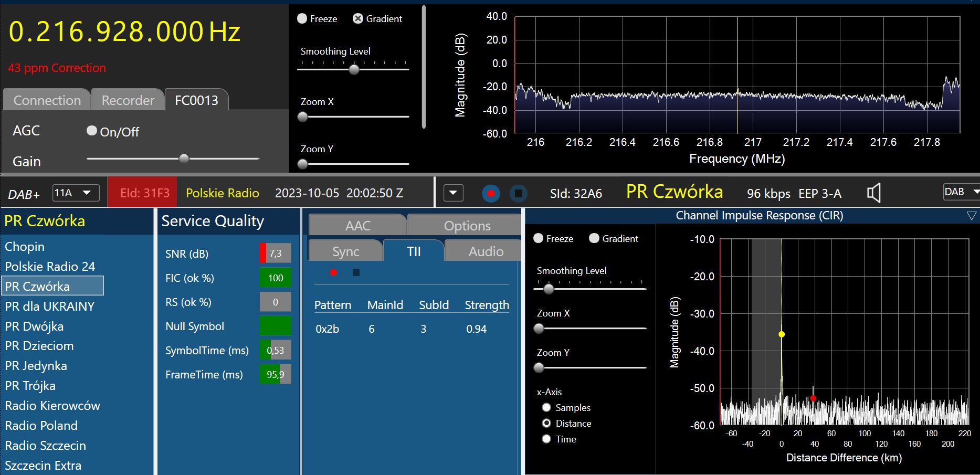Collapse the Channel Impulse Response panel triangle
Screen dimensions: 980x475
point(971,216)
